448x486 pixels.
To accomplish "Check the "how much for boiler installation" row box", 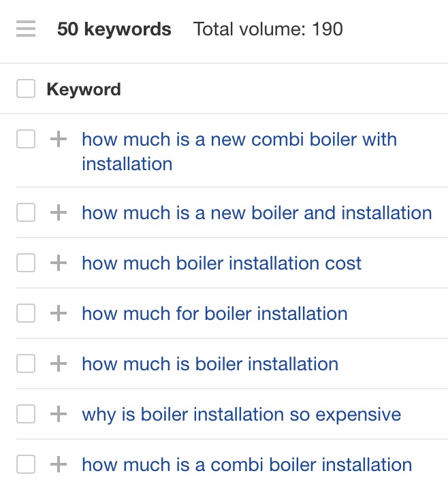I will 26,314.
